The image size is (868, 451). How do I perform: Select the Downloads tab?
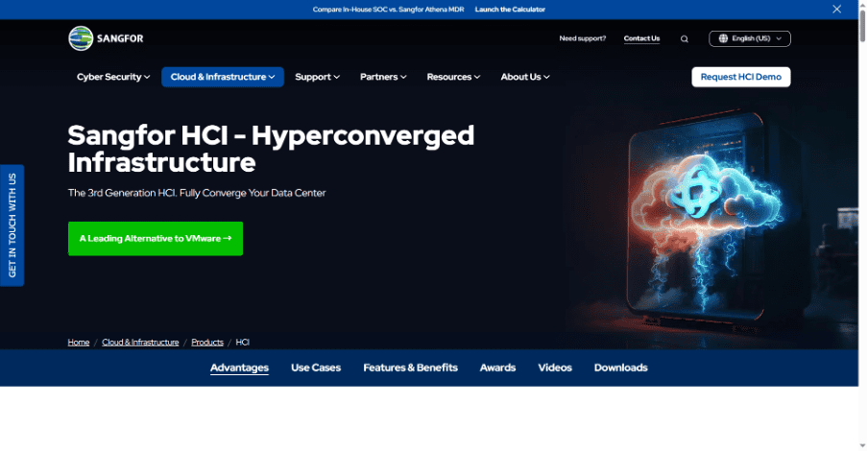pyautogui.click(x=620, y=368)
